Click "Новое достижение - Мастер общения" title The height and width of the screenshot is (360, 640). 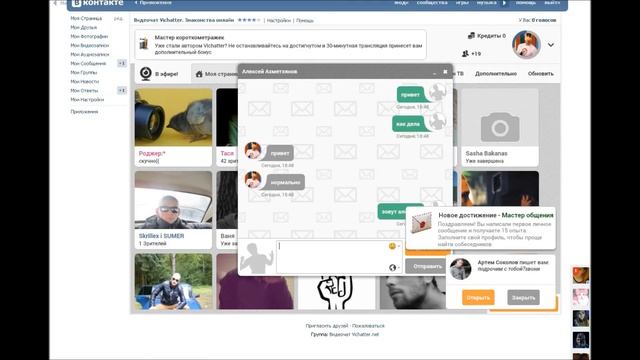[496, 215]
